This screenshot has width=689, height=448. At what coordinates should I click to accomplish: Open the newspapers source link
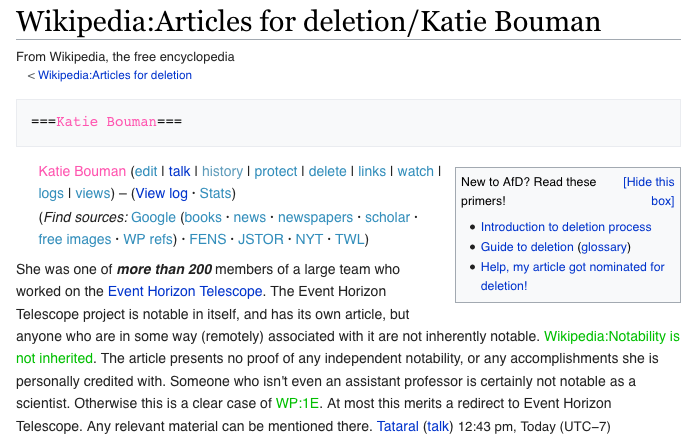click(x=315, y=217)
